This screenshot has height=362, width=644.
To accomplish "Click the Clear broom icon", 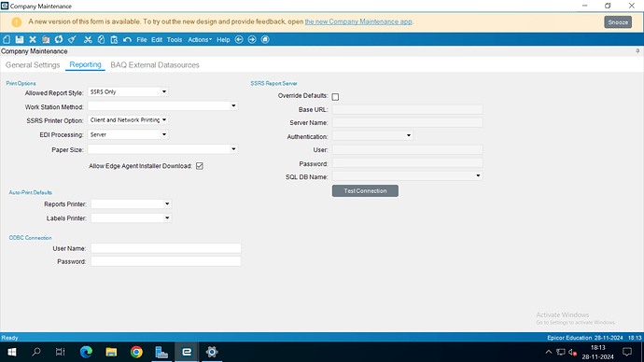I will pos(72,39).
